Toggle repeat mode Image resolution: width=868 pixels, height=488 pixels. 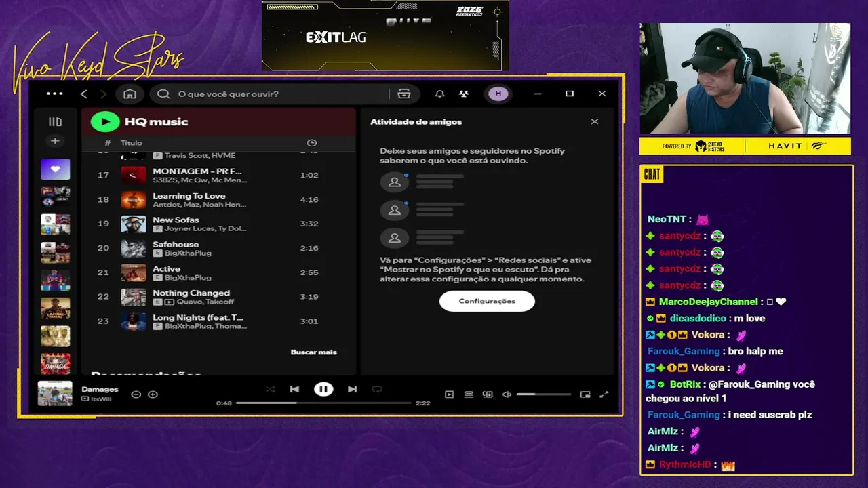377,389
